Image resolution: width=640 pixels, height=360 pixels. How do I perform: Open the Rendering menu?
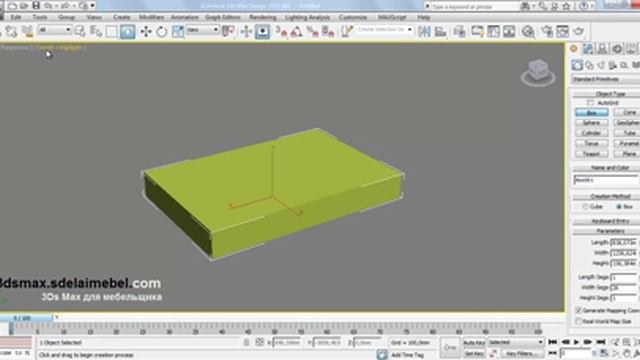point(262,17)
